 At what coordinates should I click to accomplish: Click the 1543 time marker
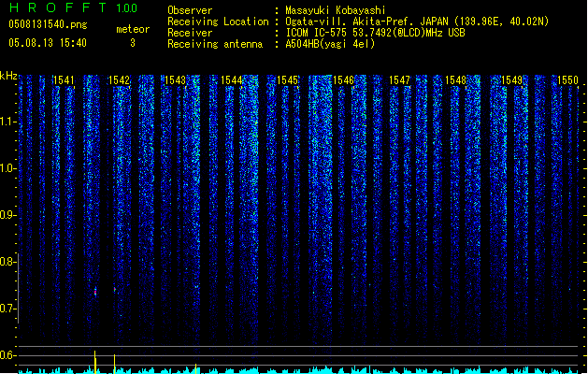(175, 80)
